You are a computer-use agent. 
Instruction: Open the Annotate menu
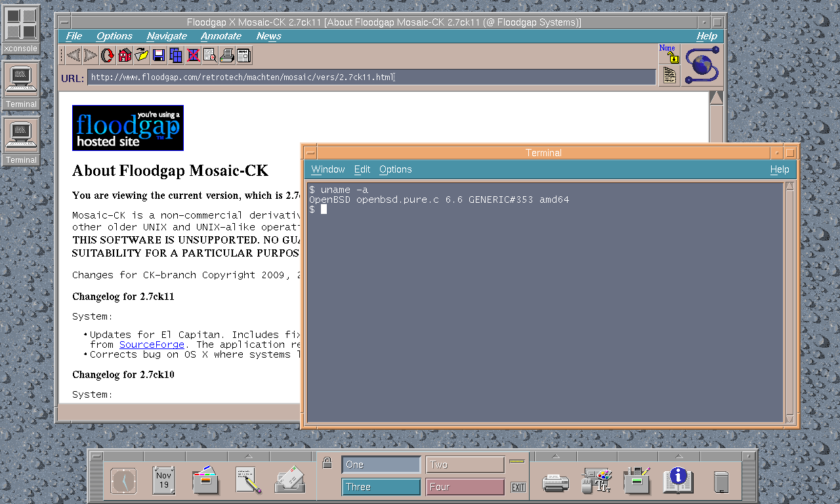(221, 36)
